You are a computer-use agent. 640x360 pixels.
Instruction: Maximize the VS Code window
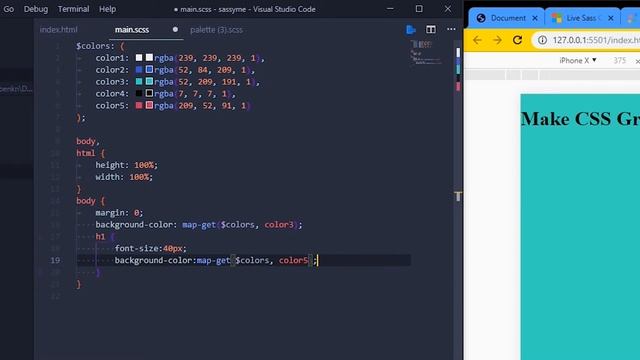point(419,9)
